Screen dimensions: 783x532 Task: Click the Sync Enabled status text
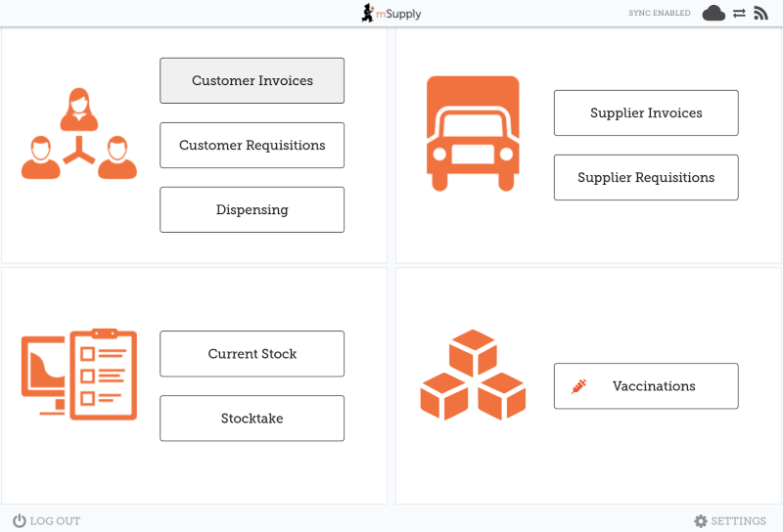tap(659, 14)
